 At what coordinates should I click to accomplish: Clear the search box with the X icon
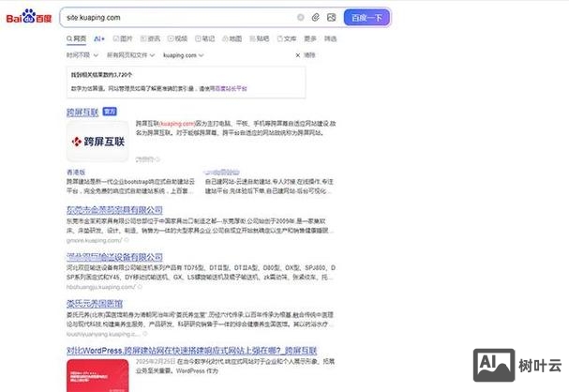(x=301, y=18)
